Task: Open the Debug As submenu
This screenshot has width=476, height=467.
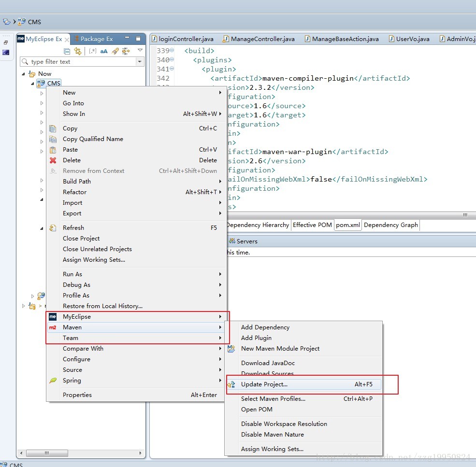Action: click(135, 285)
